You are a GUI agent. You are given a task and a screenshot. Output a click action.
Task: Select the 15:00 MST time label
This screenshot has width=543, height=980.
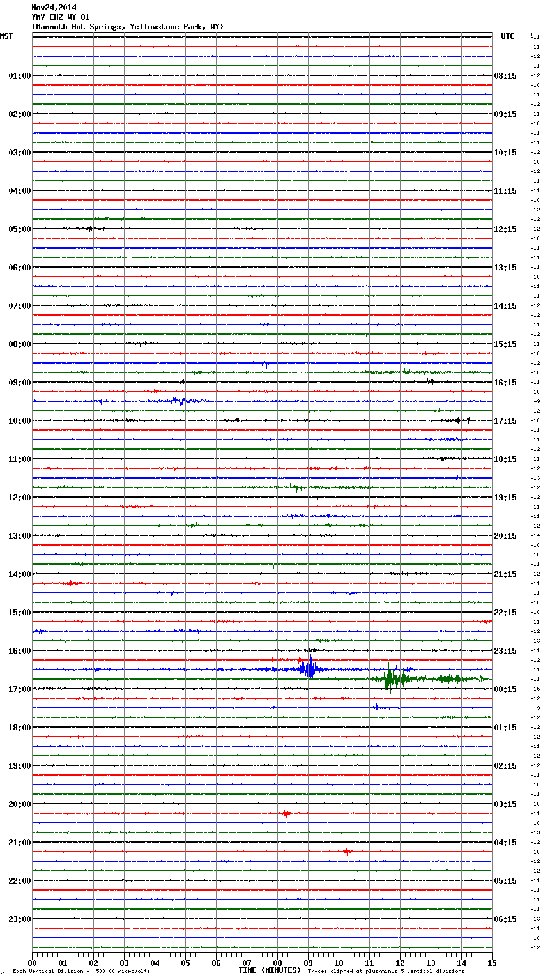[19, 613]
